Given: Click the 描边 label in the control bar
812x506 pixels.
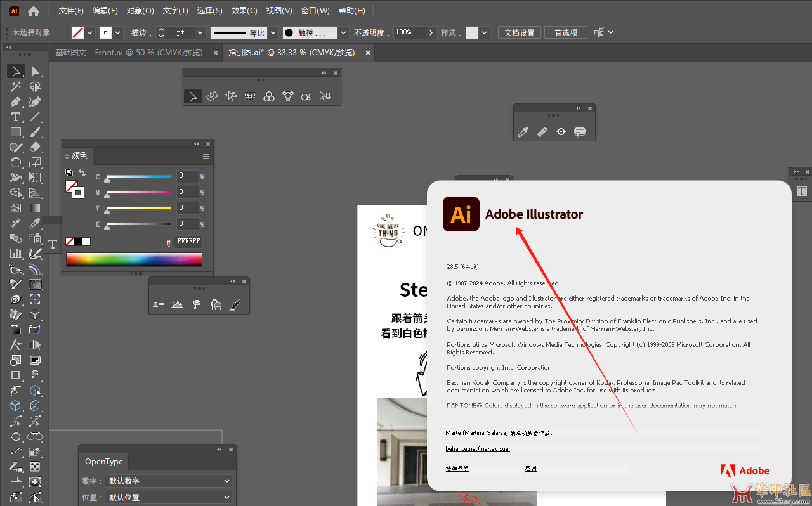Looking at the screenshot, I should click(141, 32).
